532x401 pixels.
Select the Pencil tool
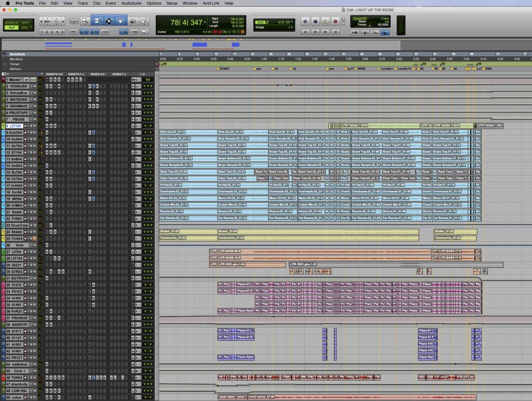point(144,21)
